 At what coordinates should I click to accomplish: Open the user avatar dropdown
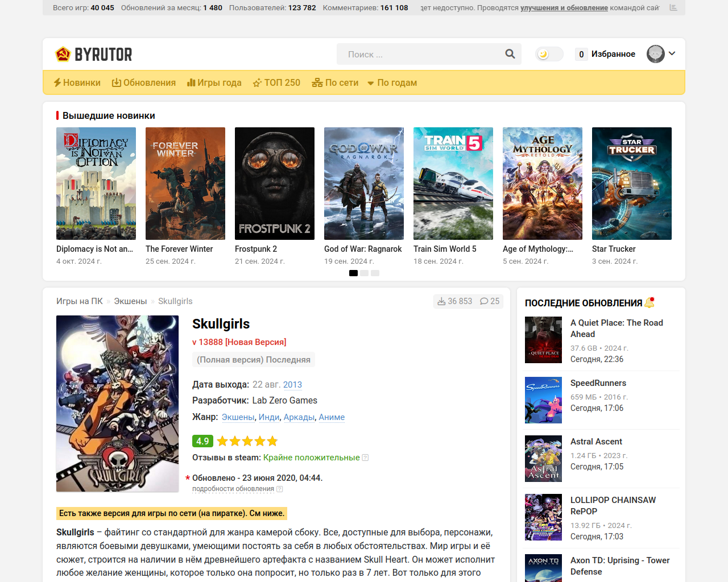click(672, 53)
